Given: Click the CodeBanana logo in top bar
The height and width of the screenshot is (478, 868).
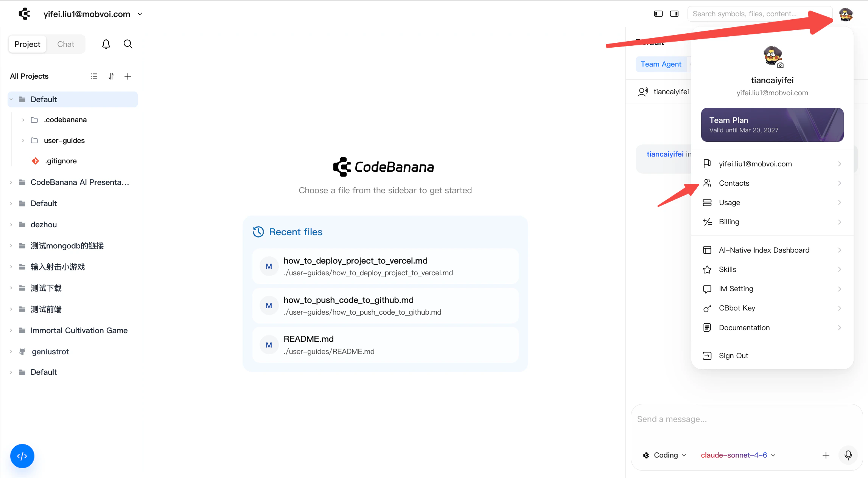Looking at the screenshot, I should 24,14.
